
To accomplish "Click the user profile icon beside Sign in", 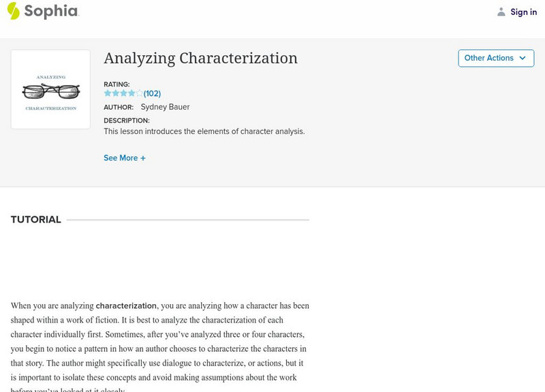I will click(501, 12).
